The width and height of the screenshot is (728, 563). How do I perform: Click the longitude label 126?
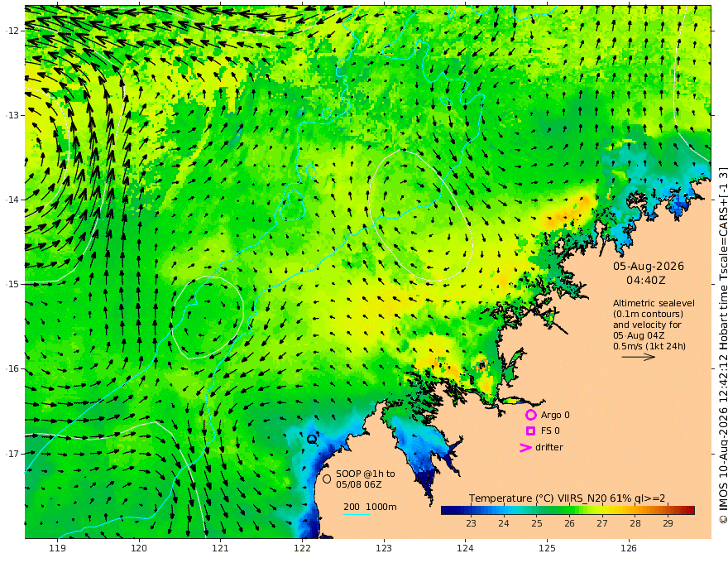(629, 548)
